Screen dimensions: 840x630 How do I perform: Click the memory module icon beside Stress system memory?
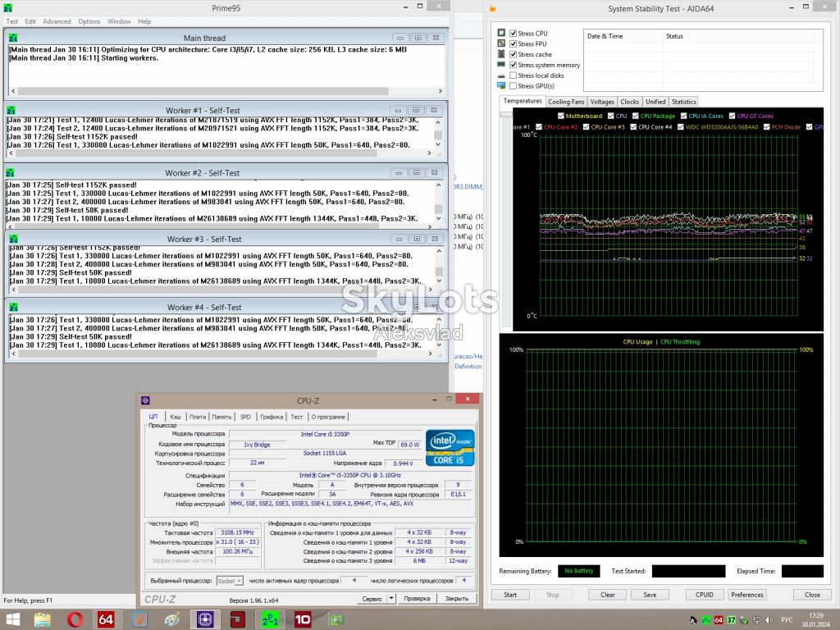pyautogui.click(x=501, y=65)
